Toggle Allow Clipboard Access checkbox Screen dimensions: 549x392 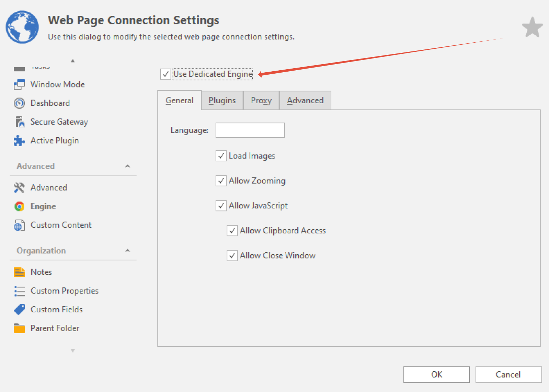[x=232, y=231]
